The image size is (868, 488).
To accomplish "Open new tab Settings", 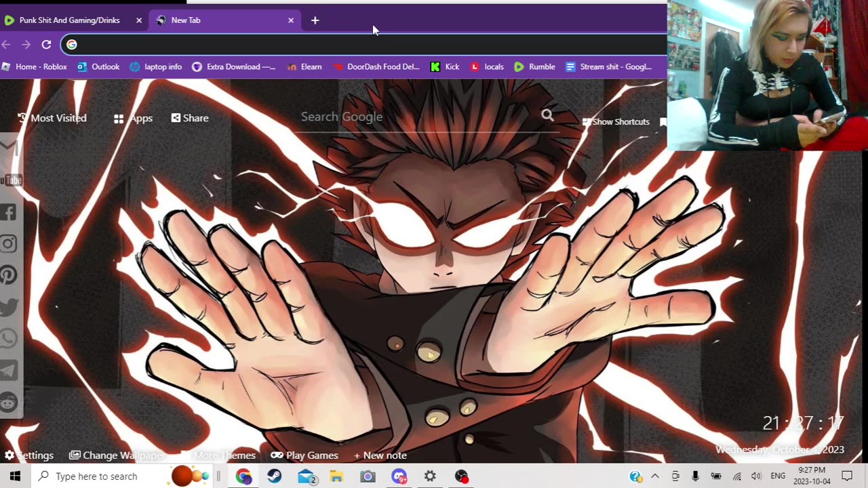I will [29, 455].
